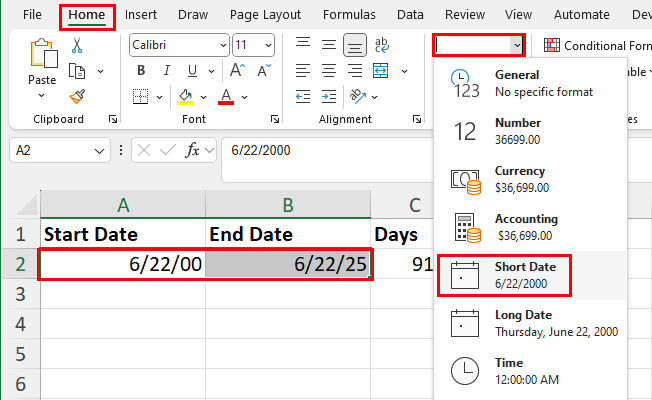
Task: Toggle Bold formatting
Action: [141, 71]
